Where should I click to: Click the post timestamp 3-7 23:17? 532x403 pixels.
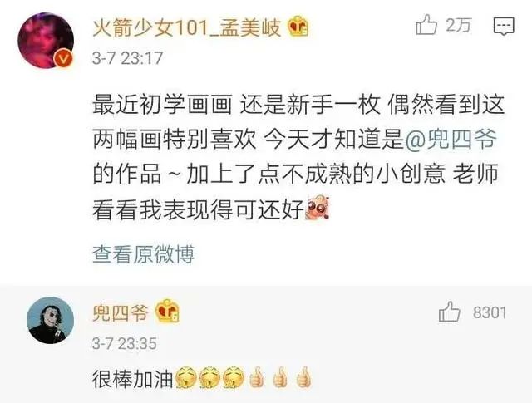(x=127, y=58)
